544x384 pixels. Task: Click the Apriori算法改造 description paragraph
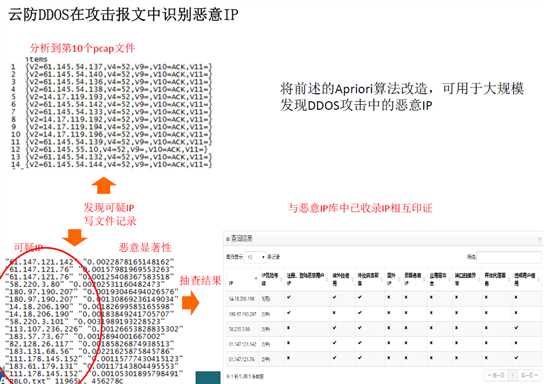402,97
